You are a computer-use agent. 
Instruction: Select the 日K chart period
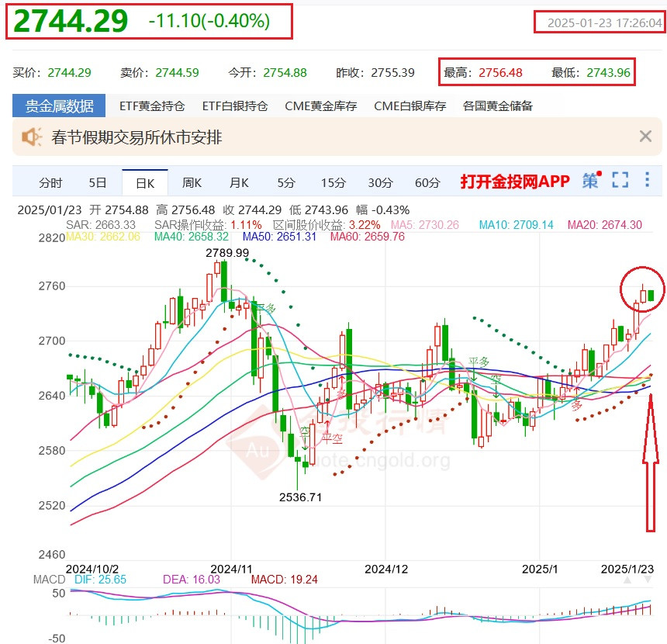(x=145, y=183)
